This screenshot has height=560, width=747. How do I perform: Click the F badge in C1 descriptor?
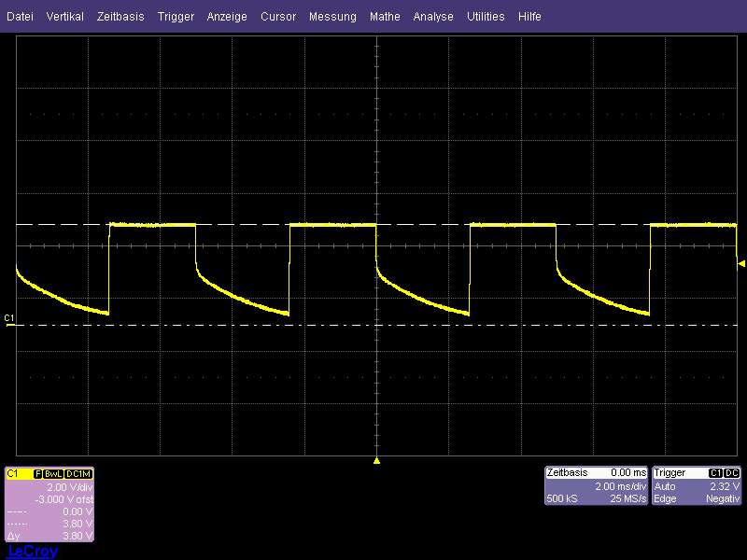click(x=38, y=474)
